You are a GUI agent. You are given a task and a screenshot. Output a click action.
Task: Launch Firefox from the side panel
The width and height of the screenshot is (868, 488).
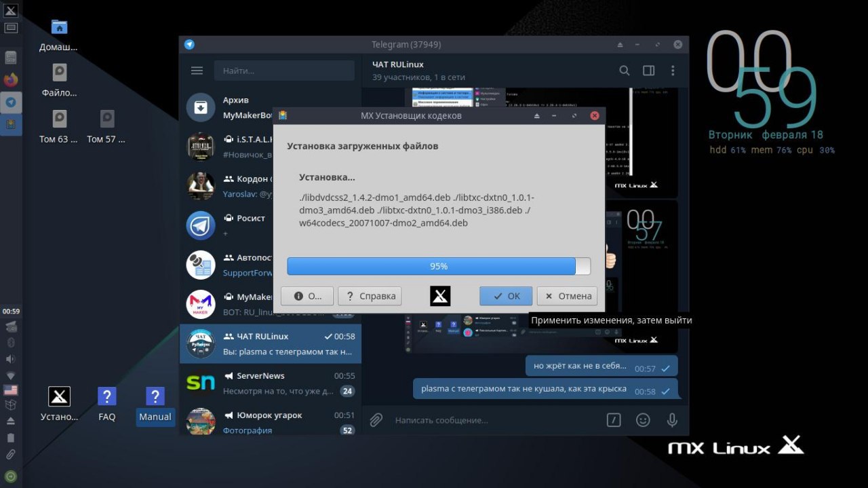11,80
